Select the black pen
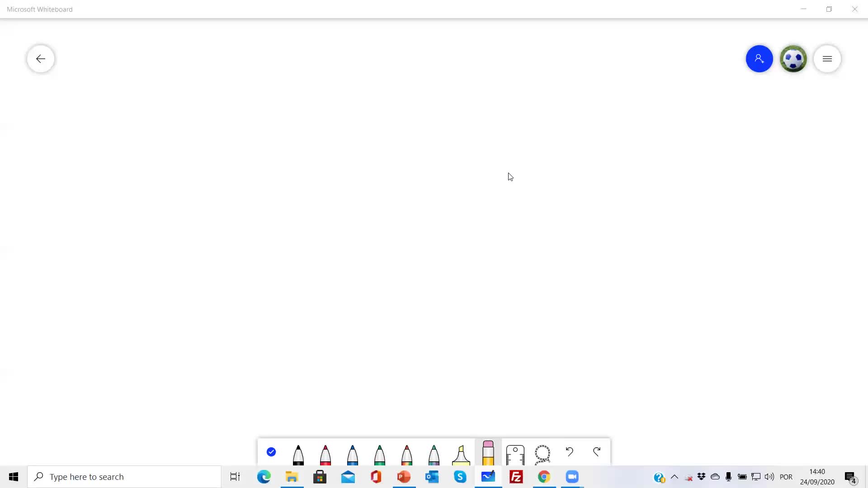868x488 pixels. point(298,454)
